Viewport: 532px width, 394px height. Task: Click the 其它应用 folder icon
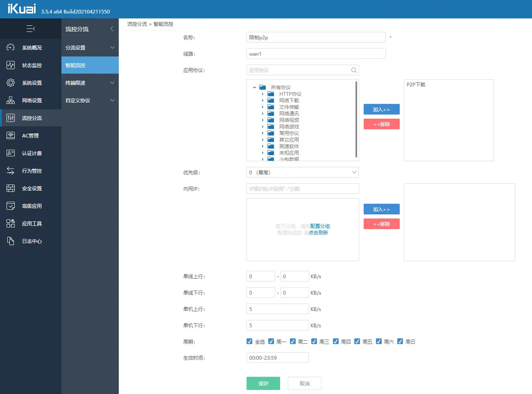(271, 140)
